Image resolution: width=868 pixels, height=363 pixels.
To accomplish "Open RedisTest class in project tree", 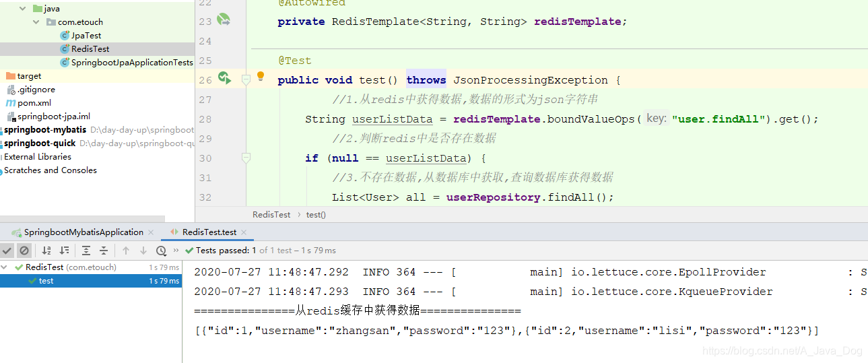I will point(90,49).
